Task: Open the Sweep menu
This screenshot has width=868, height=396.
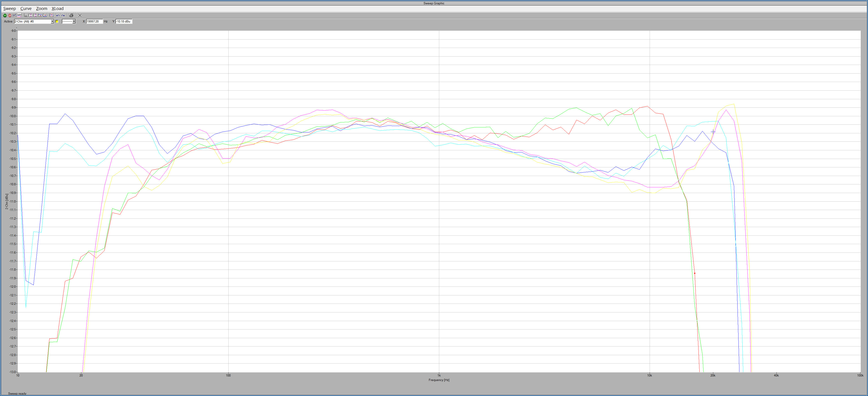Action: [10, 8]
